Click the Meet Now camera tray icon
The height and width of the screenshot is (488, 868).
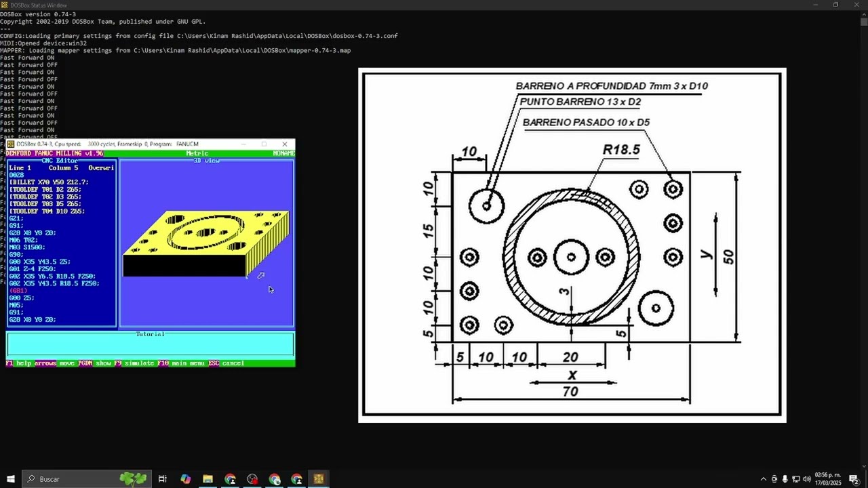pos(774,479)
